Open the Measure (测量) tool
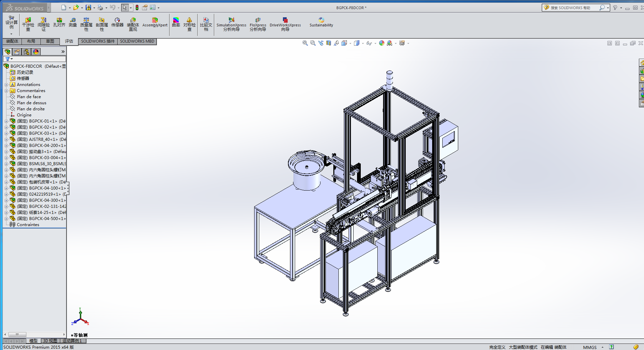644x350 pixels. (73, 22)
